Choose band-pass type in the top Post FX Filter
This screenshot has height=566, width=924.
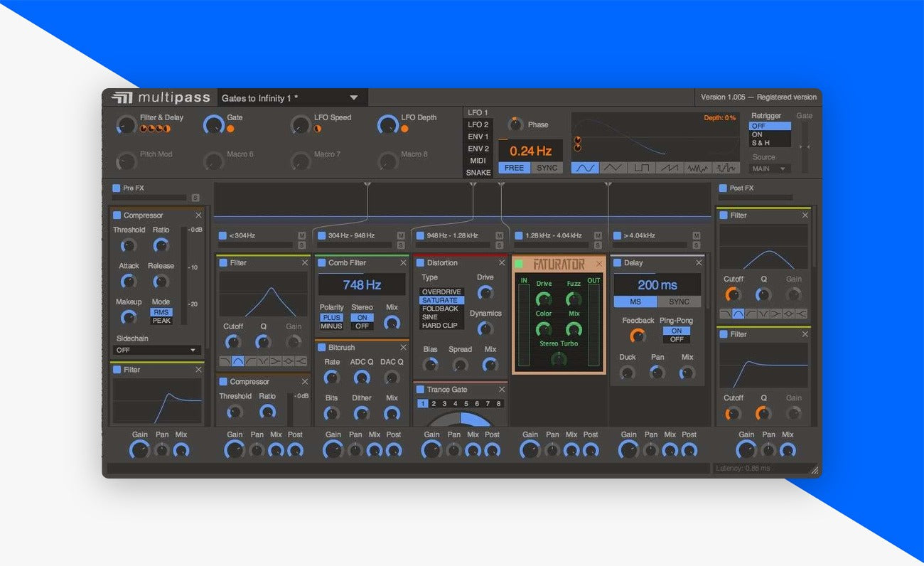point(738,314)
